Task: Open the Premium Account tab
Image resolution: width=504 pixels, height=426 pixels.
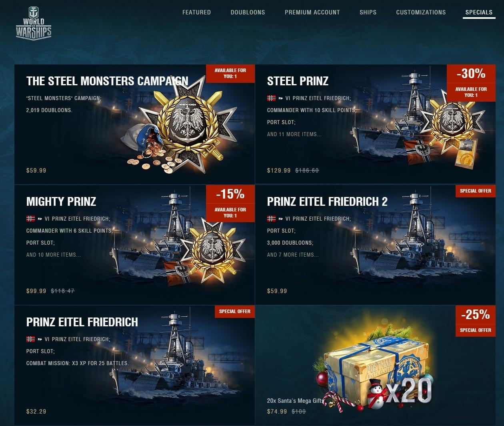Action: point(312,12)
